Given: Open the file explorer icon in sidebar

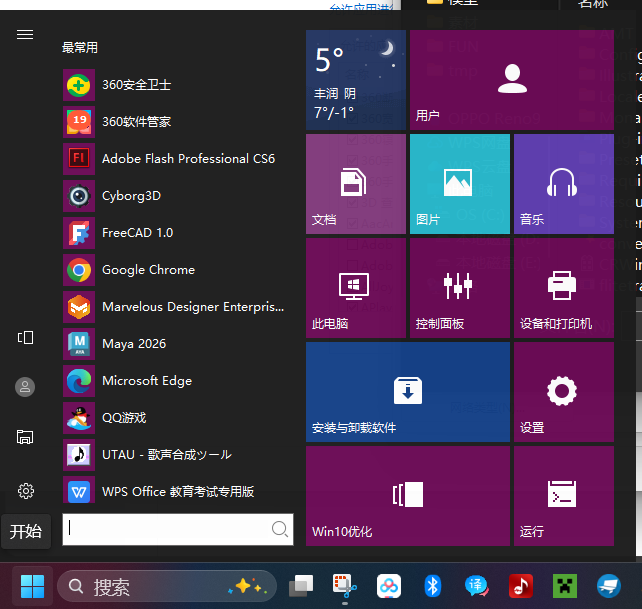Looking at the screenshot, I should point(25,437).
